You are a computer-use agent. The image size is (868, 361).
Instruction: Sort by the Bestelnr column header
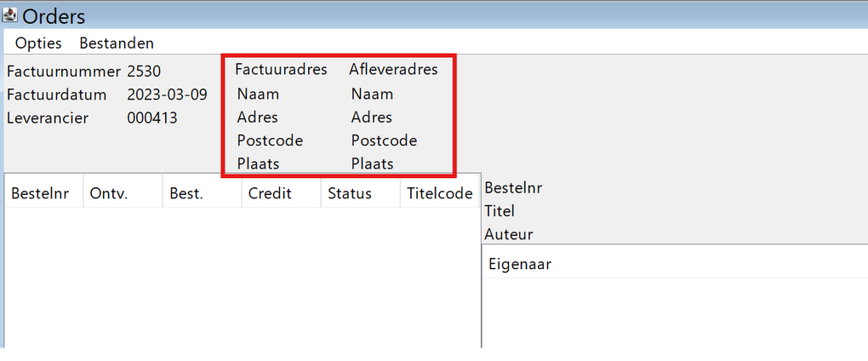point(39,193)
